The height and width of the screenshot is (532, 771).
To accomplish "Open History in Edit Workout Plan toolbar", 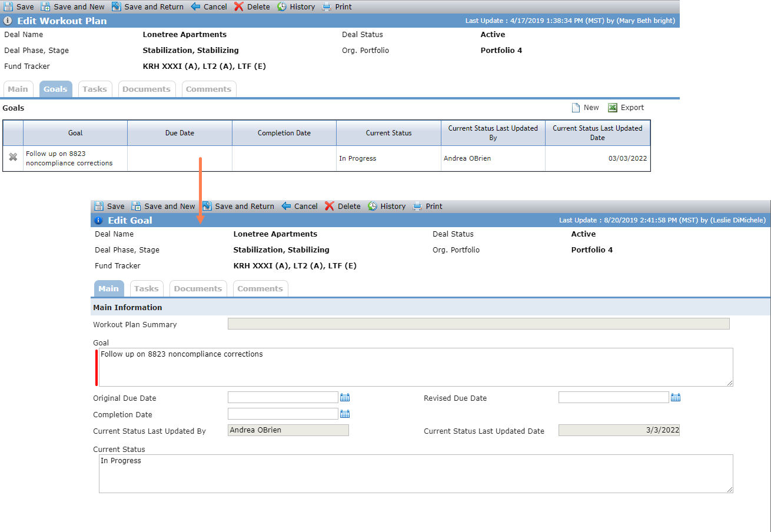I will pyautogui.click(x=296, y=6).
